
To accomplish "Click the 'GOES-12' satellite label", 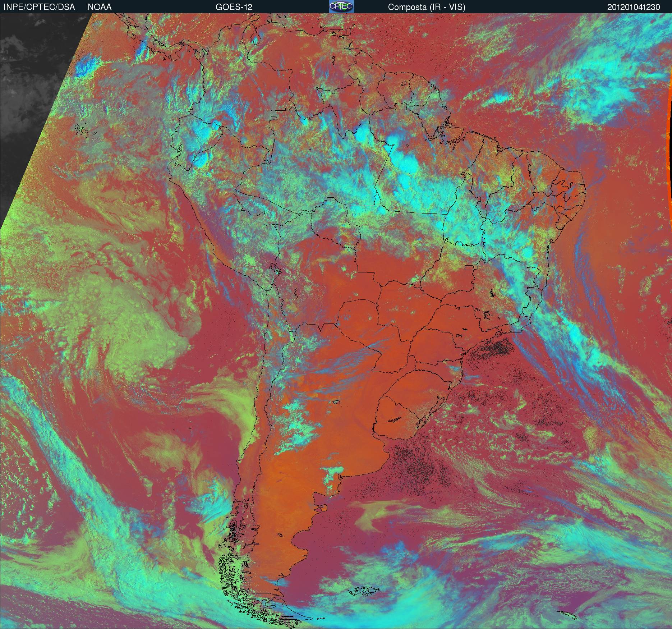I will [x=234, y=7].
